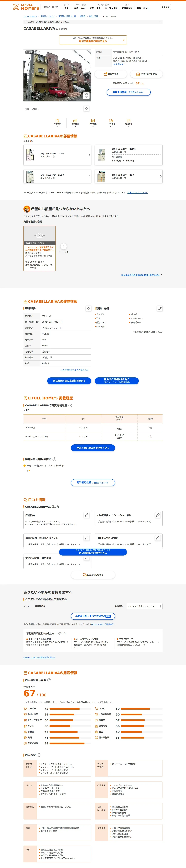Click help icon beside 賃貸掲載履歴 heading
The image size is (186, 868).
(x=70, y=405)
